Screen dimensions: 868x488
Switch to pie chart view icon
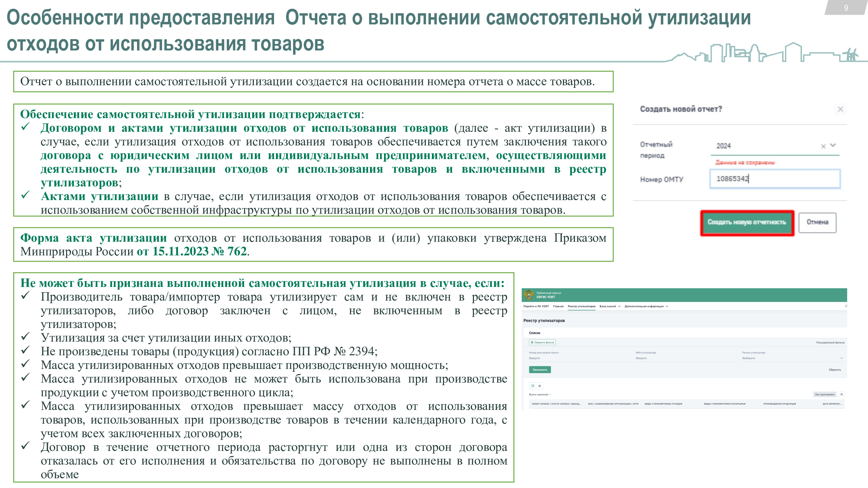540,386
